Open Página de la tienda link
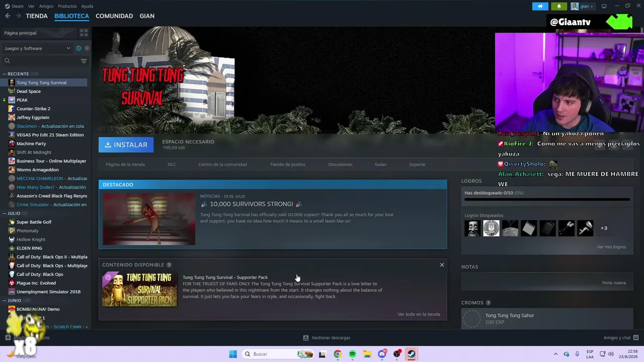This screenshot has height=362, width=644. tap(125, 164)
